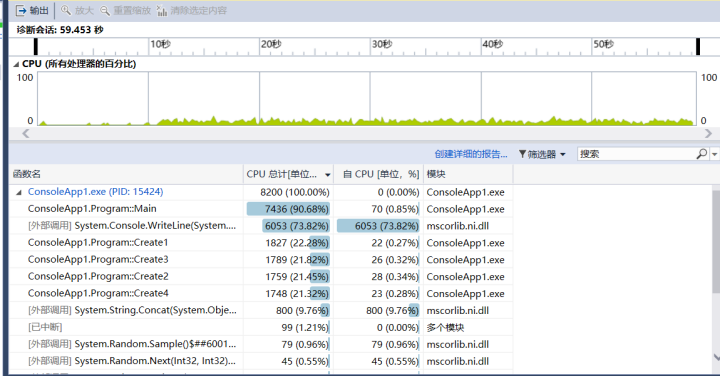Click the function list scroll down arrow
720x376 pixels.
716,357
